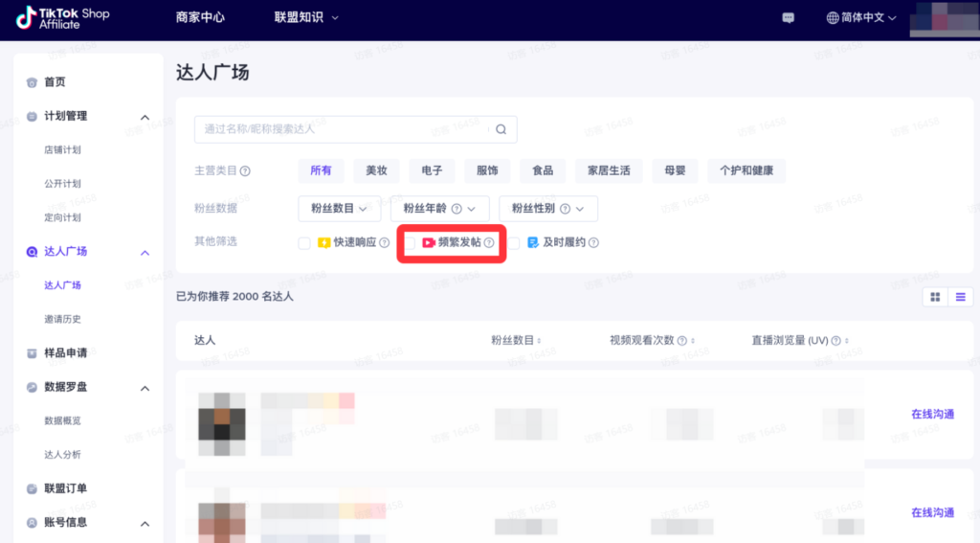Collapse the 计划管理 sidebar section

point(145,117)
